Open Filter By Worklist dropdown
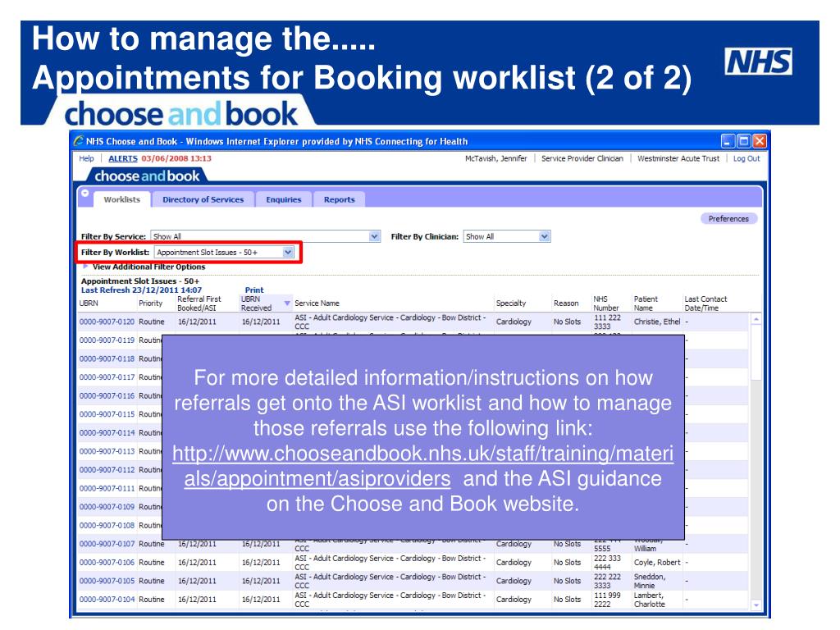This screenshot has height=630, width=840. (288, 253)
